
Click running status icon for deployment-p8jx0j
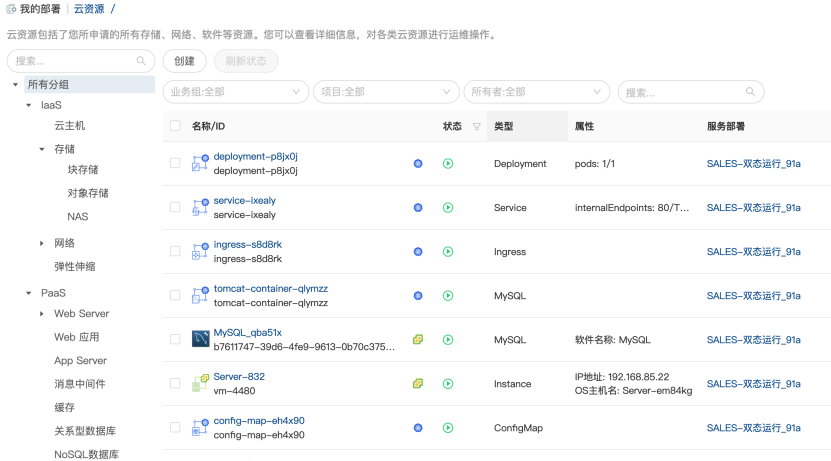[x=448, y=164]
